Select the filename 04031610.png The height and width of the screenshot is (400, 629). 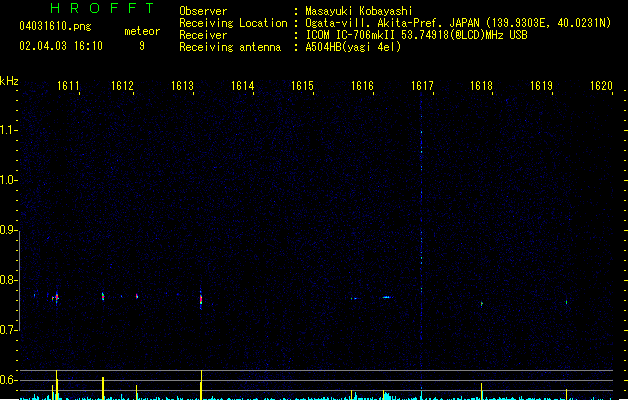click(x=55, y=26)
